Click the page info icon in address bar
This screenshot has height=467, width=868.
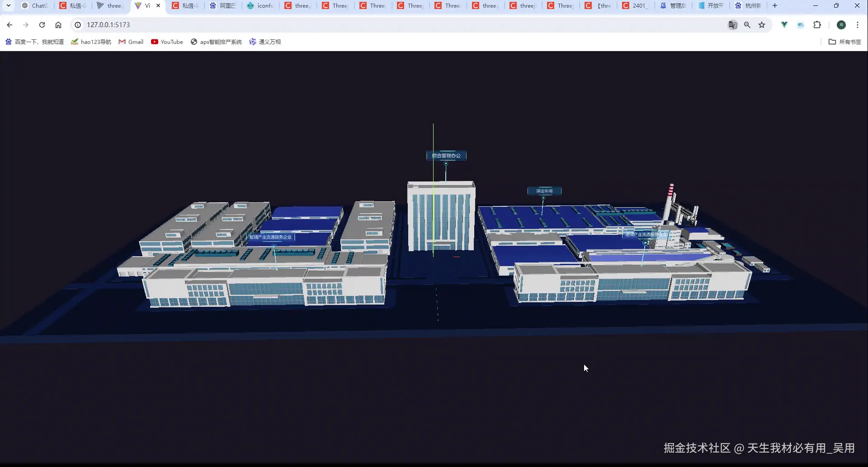point(78,25)
